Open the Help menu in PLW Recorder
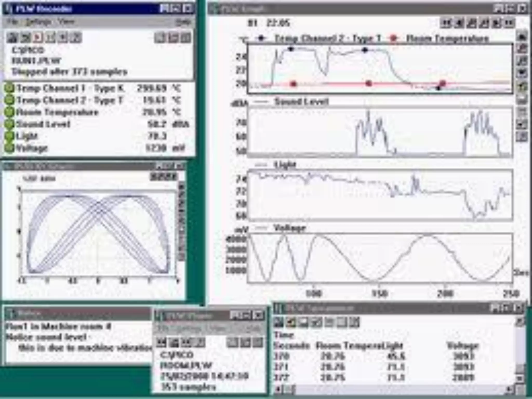This screenshot has height=399, width=532. (x=183, y=22)
